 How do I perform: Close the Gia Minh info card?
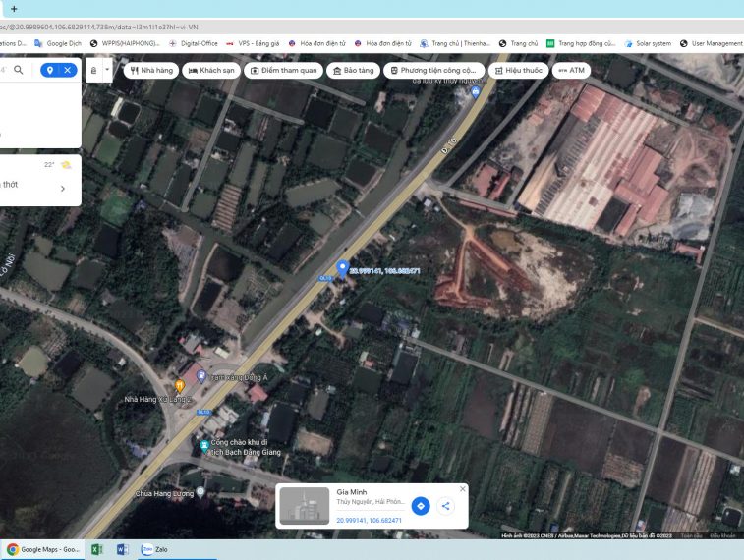point(462,489)
